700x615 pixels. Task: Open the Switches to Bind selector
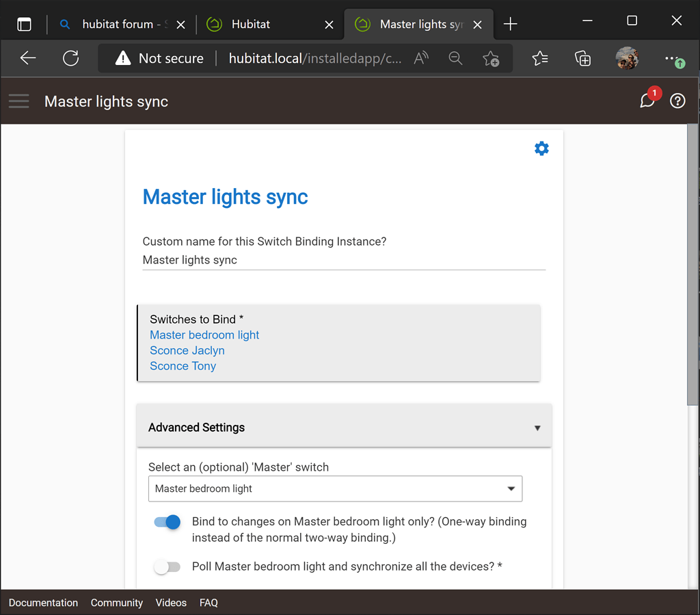[338, 343]
